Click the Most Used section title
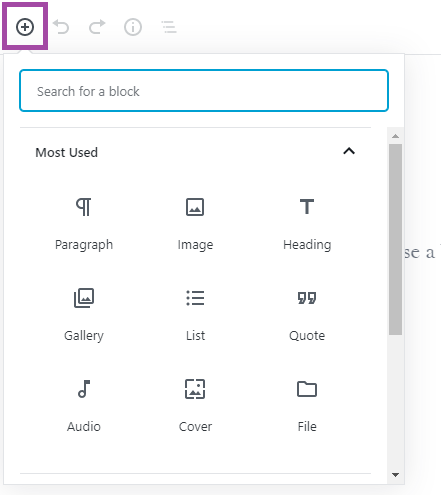The height and width of the screenshot is (495, 441). 67,153
